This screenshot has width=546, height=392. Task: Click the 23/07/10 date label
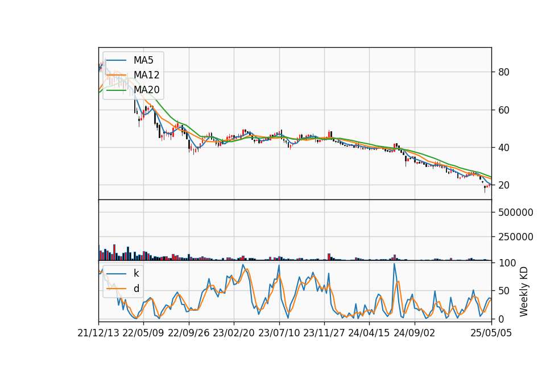tap(279, 333)
